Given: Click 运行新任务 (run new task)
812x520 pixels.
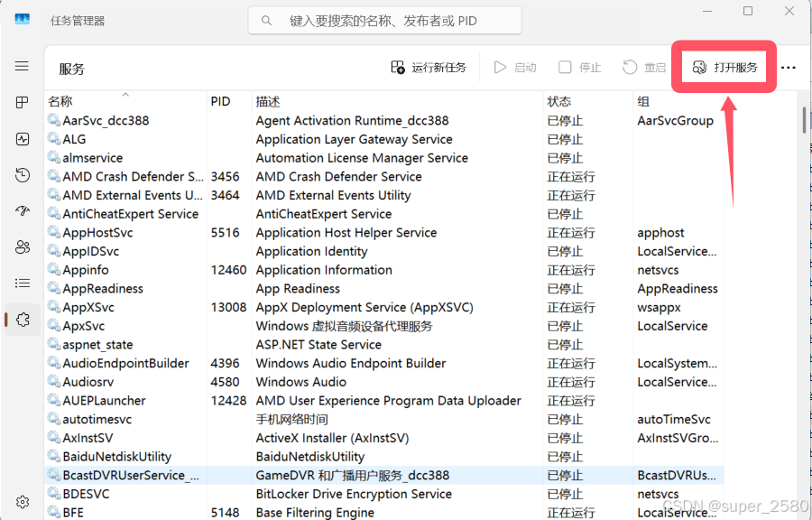Looking at the screenshot, I should (429, 68).
